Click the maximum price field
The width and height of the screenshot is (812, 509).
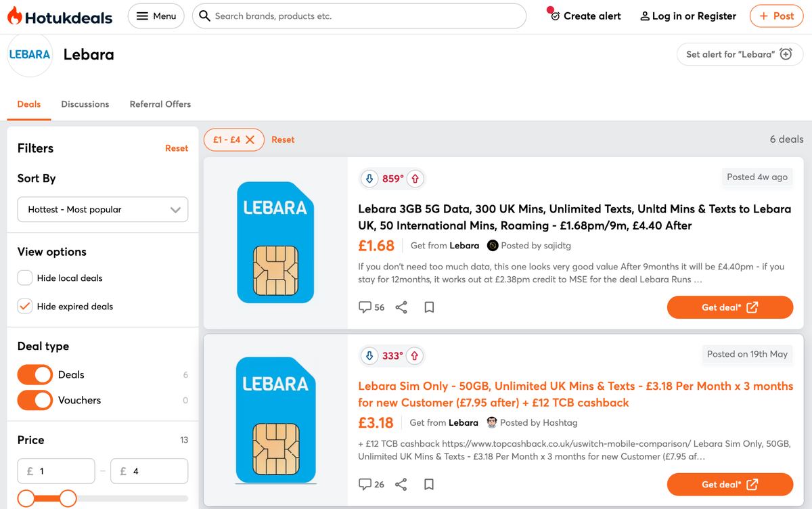[x=150, y=471]
